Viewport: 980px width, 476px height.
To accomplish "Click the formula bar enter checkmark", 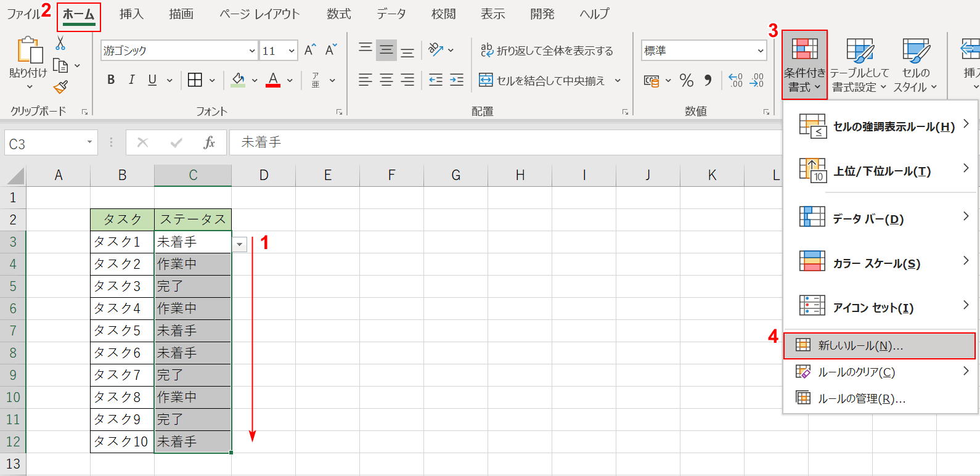I will [176, 142].
